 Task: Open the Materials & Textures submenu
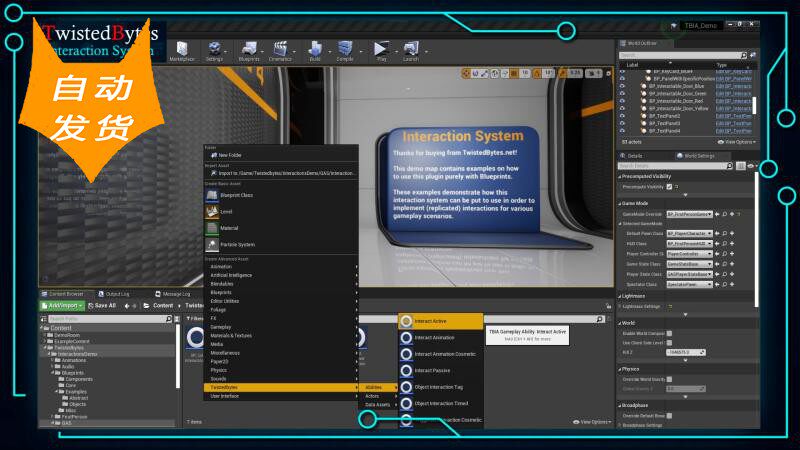[x=281, y=336]
